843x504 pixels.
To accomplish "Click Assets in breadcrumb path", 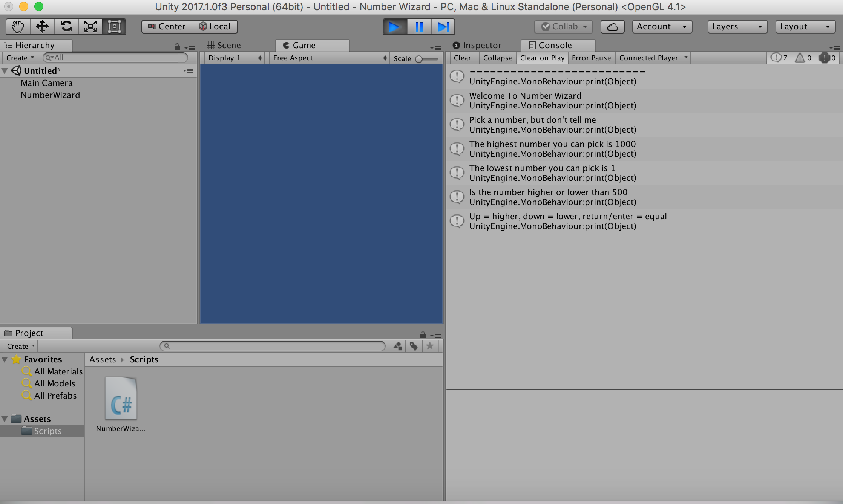I will [103, 359].
